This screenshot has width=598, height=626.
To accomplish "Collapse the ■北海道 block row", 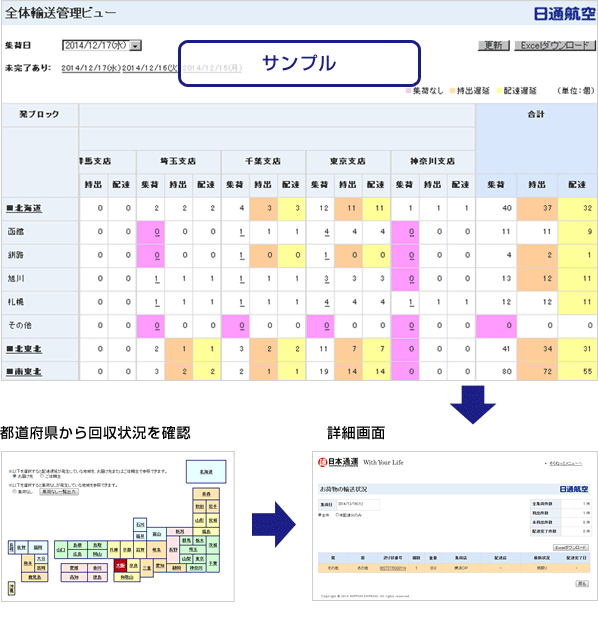I will (x=24, y=208).
